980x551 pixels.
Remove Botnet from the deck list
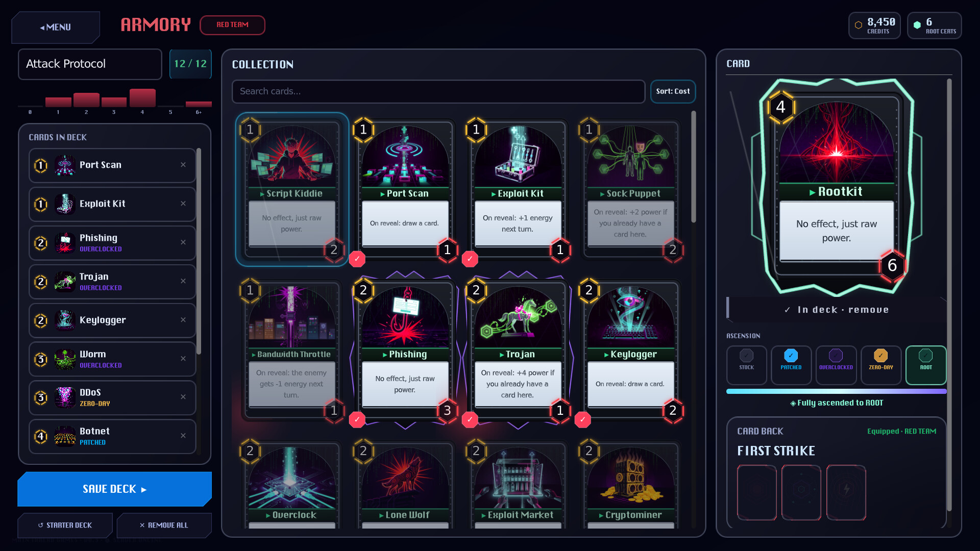(183, 436)
